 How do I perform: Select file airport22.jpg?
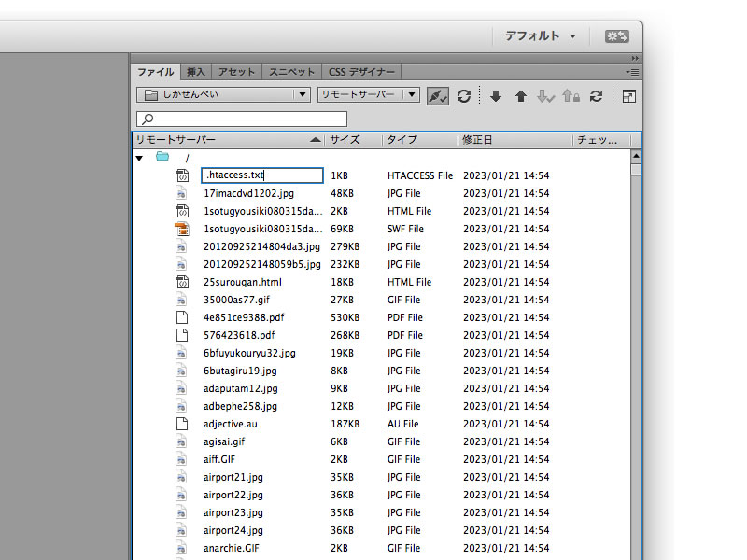tap(233, 495)
